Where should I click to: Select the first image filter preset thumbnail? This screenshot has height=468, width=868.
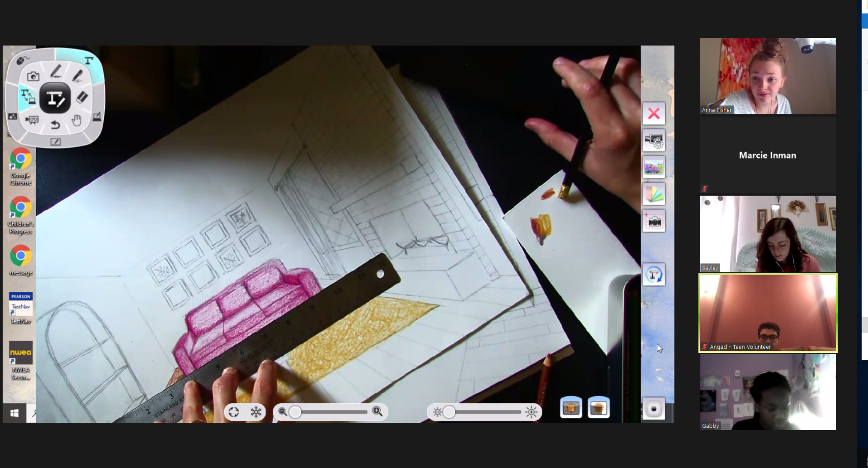click(x=571, y=408)
